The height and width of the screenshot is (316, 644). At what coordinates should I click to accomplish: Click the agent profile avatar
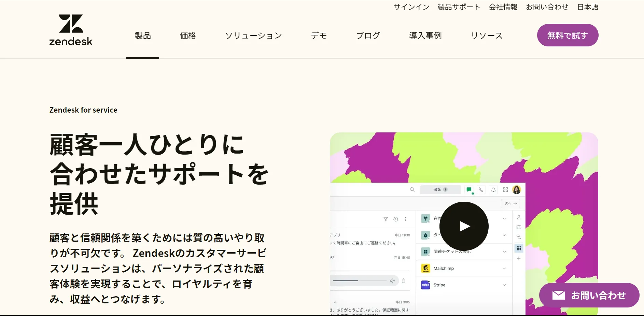pyautogui.click(x=517, y=190)
